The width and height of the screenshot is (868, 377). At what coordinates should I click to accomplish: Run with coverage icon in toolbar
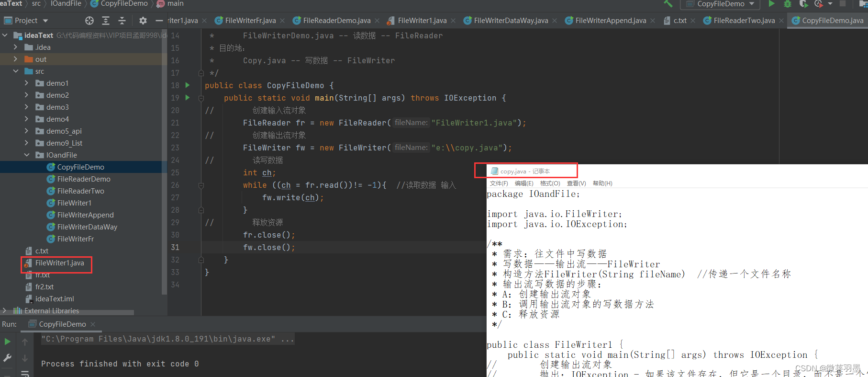(803, 4)
